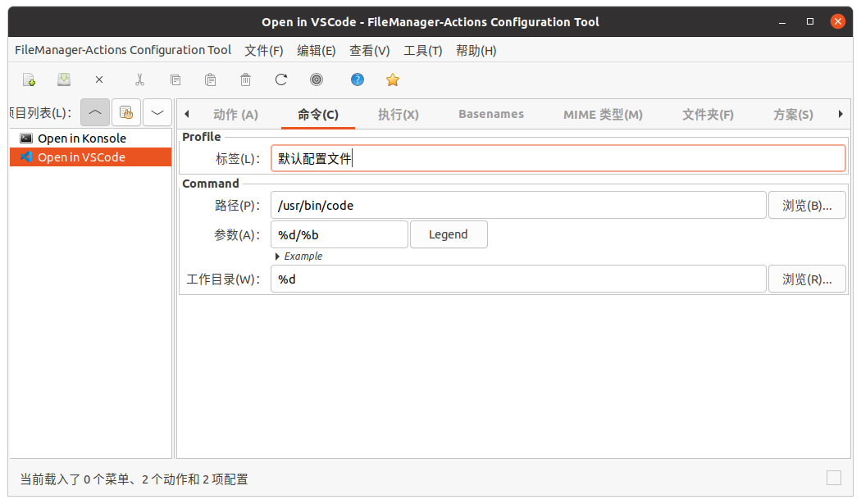The height and width of the screenshot is (504, 861).
Task: Click the Legend button
Action: tap(449, 234)
